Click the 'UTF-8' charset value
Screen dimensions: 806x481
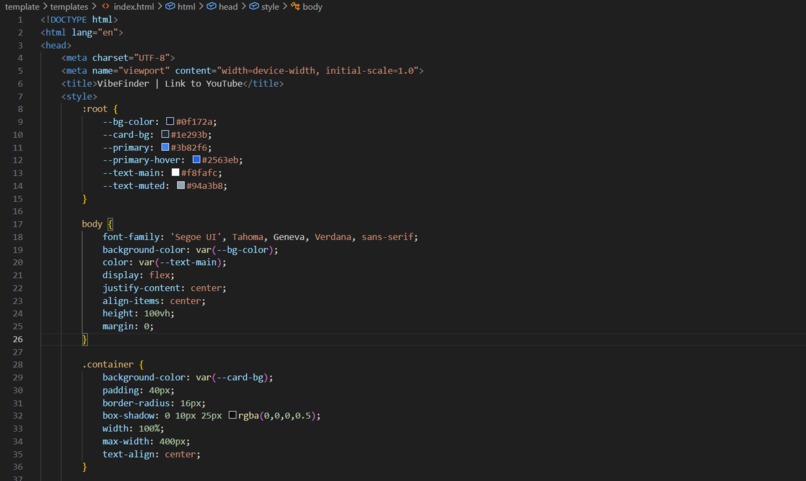tap(152, 58)
